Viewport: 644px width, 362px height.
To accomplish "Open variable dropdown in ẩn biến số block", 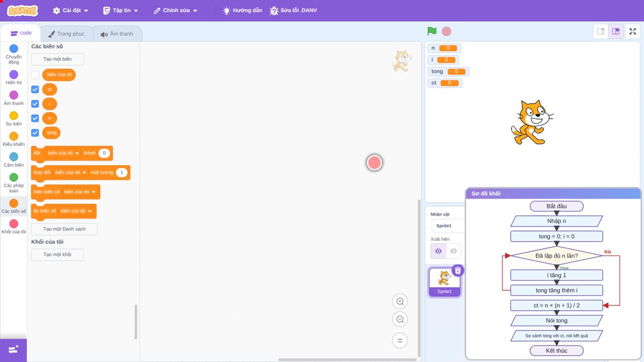I will [76, 211].
